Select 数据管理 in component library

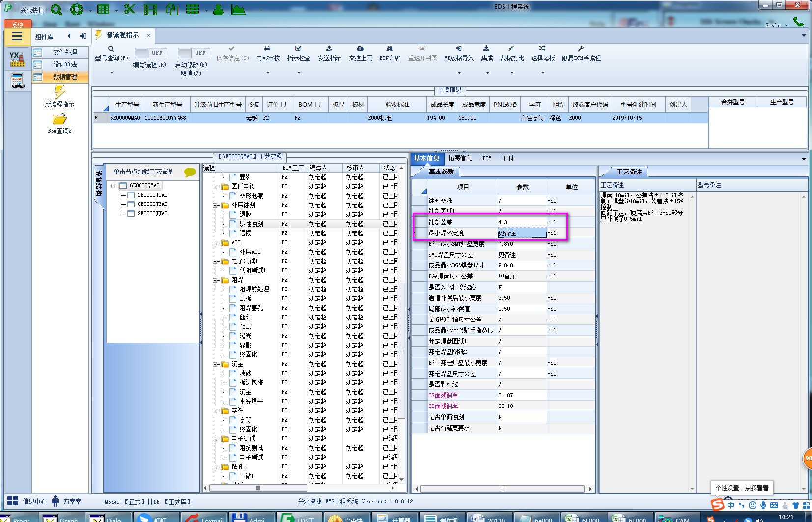tap(60, 77)
